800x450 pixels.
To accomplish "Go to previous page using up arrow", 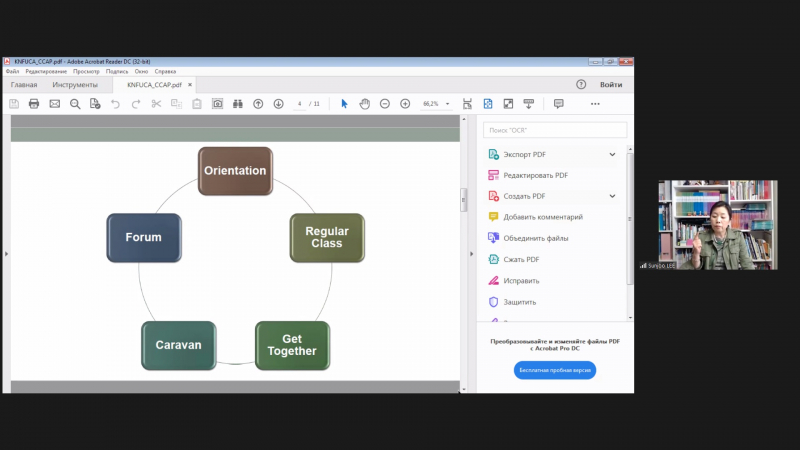I will (258, 104).
